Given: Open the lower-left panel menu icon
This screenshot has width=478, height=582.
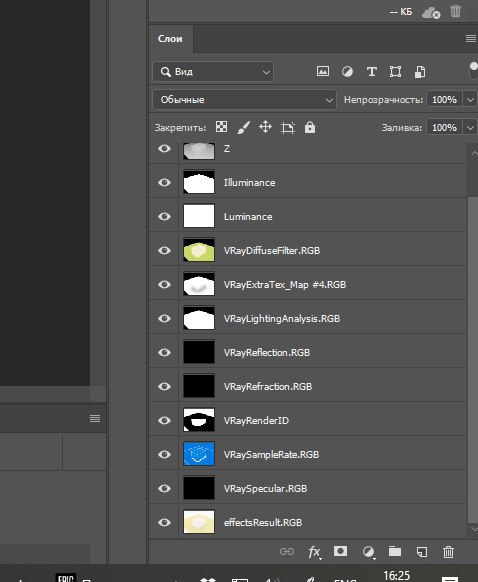Looking at the screenshot, I should click(95, 418).
